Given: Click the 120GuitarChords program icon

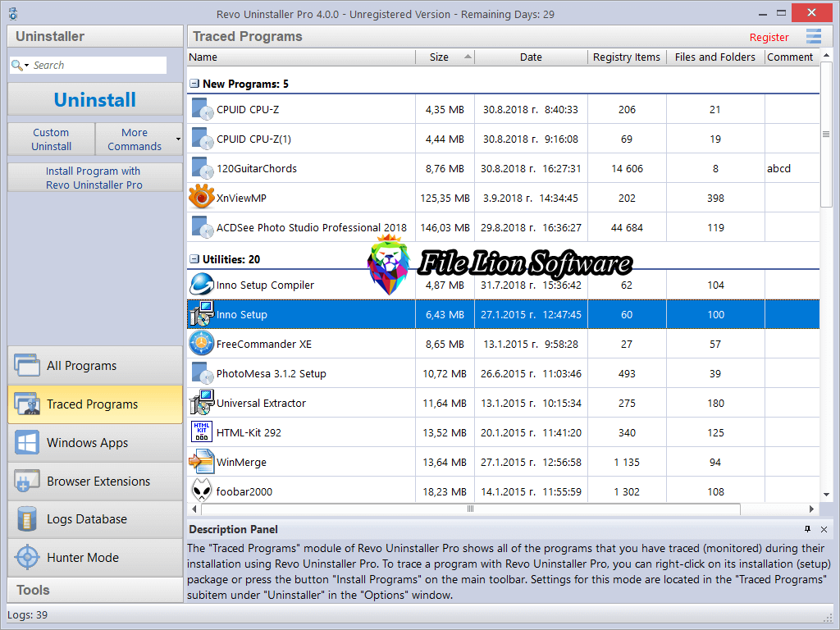Looking at the screenshot, I should coord(202,168).
